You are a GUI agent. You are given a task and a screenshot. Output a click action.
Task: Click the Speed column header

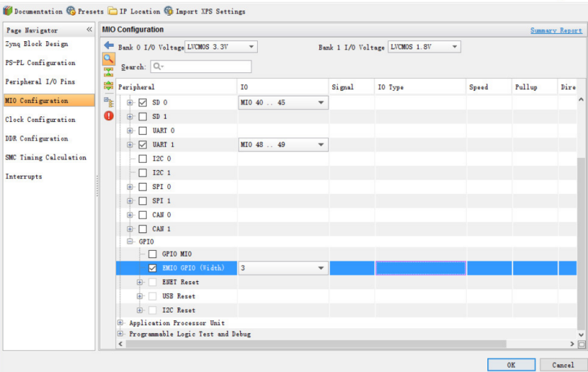tap(489, 87)
